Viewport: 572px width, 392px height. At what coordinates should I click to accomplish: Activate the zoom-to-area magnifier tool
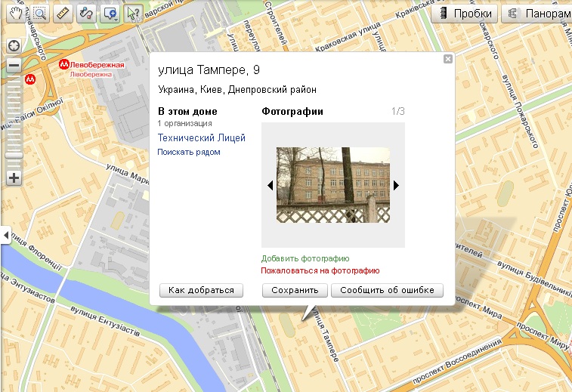pyautogui.click(x=39, y=13)
